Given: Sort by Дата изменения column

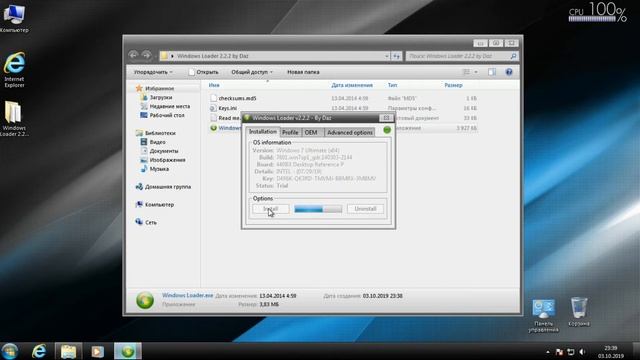Looking at the screenshot, I should [x=352, y=85].
